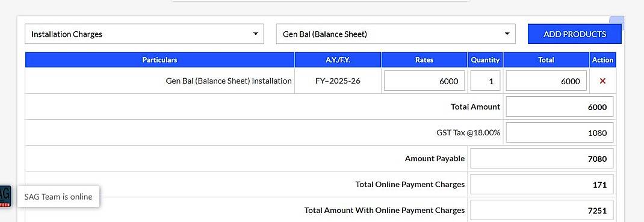
Task: Click the Quantity field showing 1
Action: [x=485, y=81]
